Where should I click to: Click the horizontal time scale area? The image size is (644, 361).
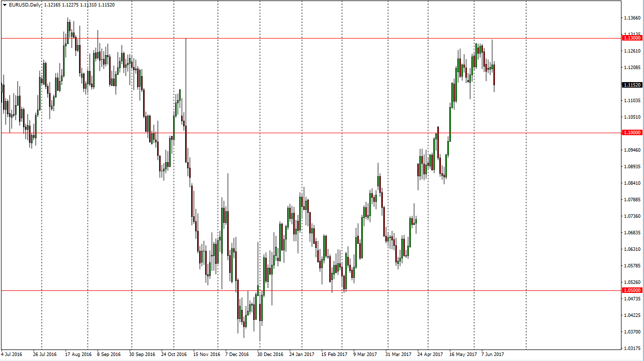(300, 354)
